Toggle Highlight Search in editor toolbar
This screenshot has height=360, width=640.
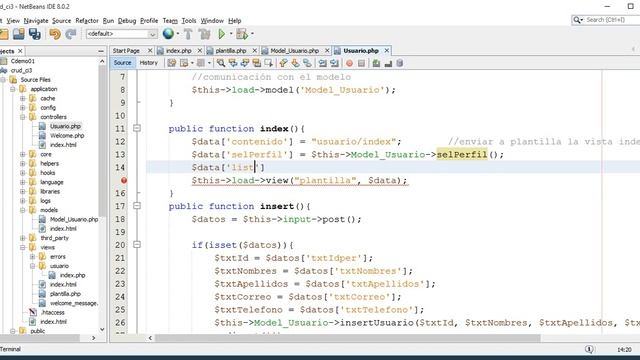(x=256, y=63)
